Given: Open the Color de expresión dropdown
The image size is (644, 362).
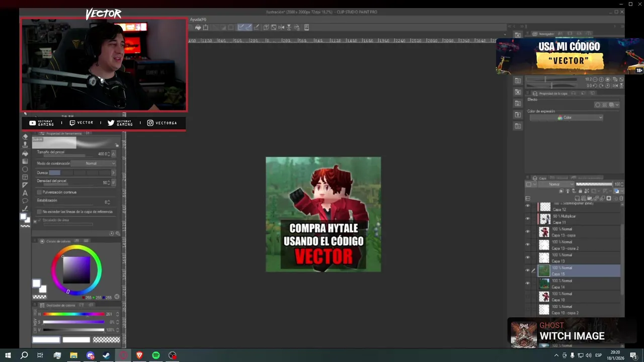Looking at the screenshot, I should tap(567, 118).
